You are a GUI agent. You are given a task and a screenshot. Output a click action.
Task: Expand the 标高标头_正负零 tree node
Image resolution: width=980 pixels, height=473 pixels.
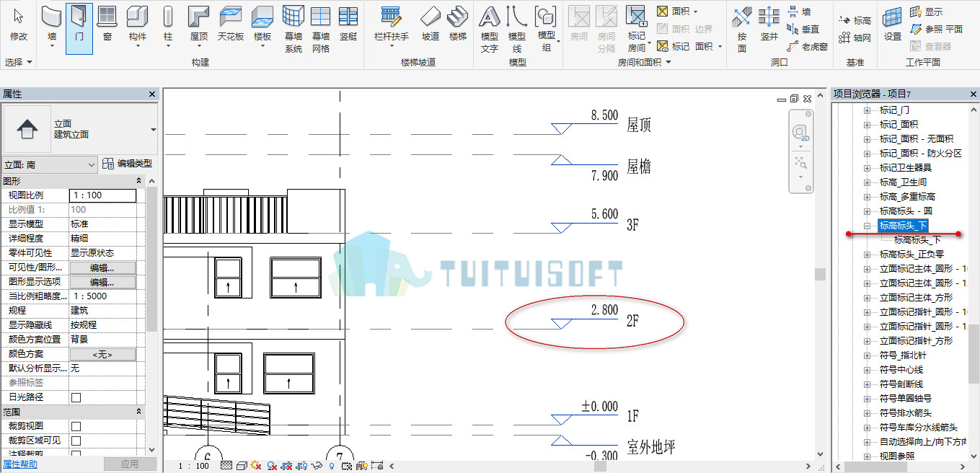point(867,255)
